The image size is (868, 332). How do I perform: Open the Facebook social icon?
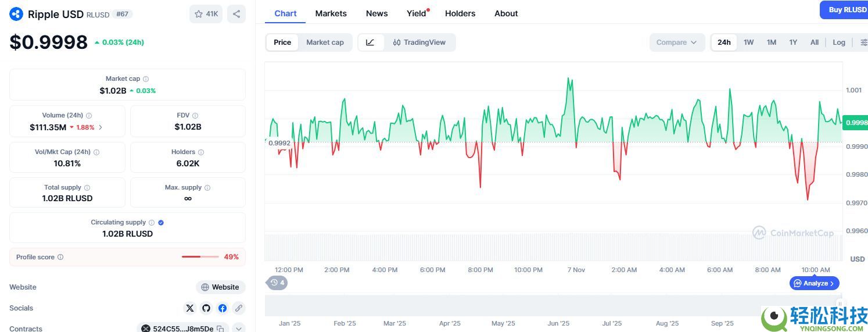(223, 308)
